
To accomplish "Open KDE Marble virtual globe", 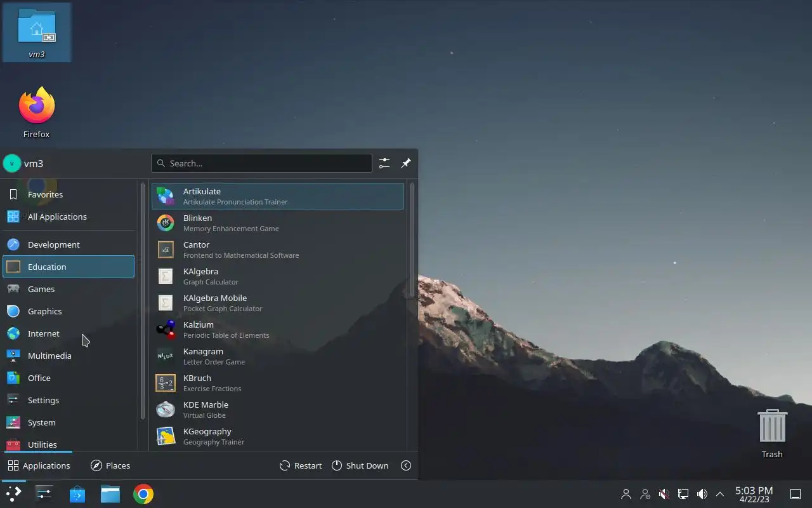I will (277, 410).
